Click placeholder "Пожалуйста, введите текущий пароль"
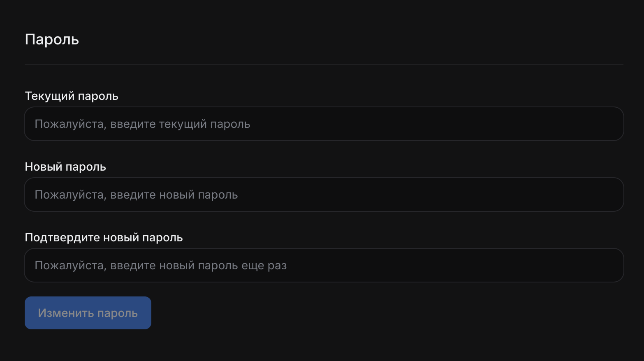Screen dimensions: 644x361 142,124
